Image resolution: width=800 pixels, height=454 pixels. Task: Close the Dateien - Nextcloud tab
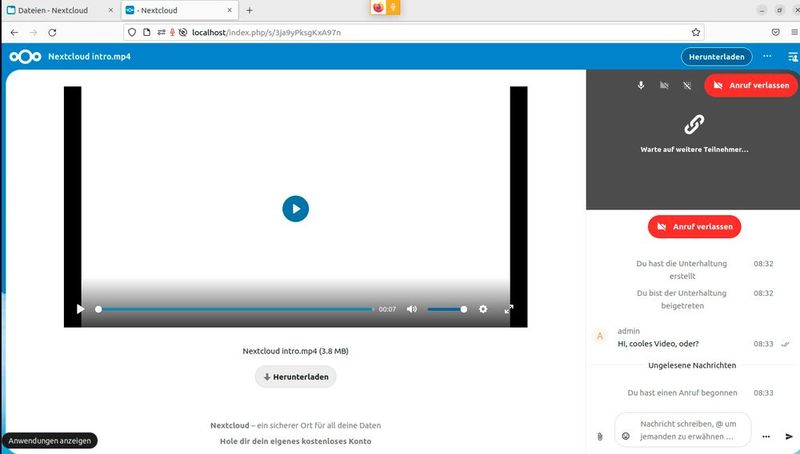tap(111, 10)
